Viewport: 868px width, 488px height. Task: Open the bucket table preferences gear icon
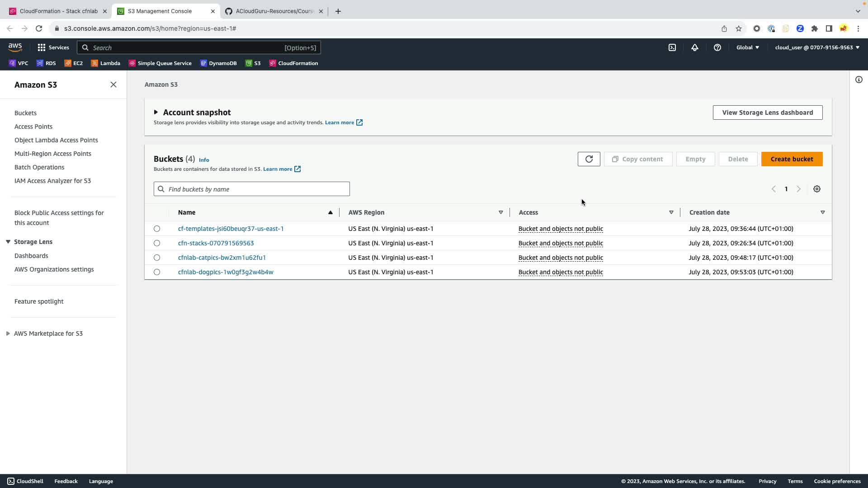[816, 189]
